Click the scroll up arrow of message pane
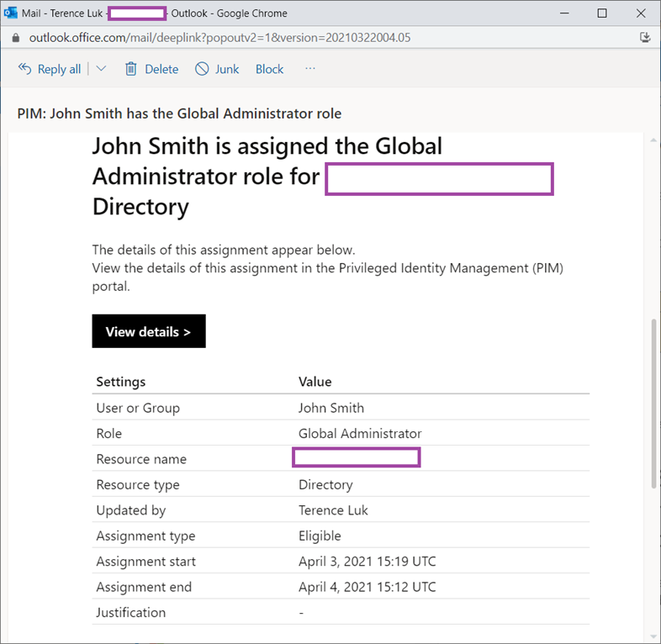 (x=653, y=140)
